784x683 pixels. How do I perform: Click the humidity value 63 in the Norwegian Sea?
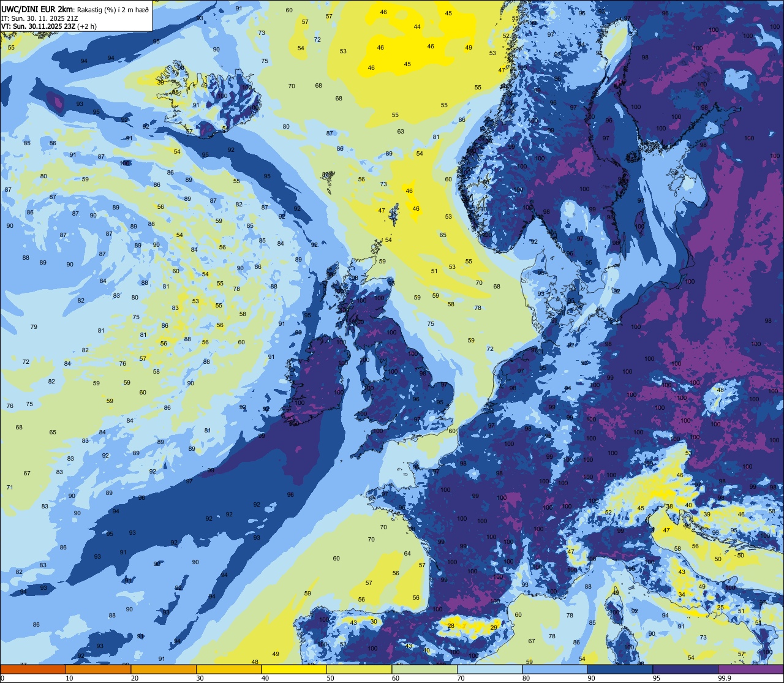401,132
